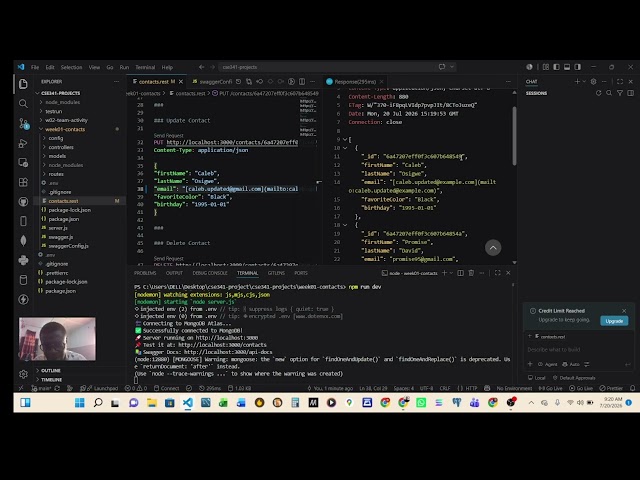Toggle the primary side bar layout button

(x=556, y=67)
